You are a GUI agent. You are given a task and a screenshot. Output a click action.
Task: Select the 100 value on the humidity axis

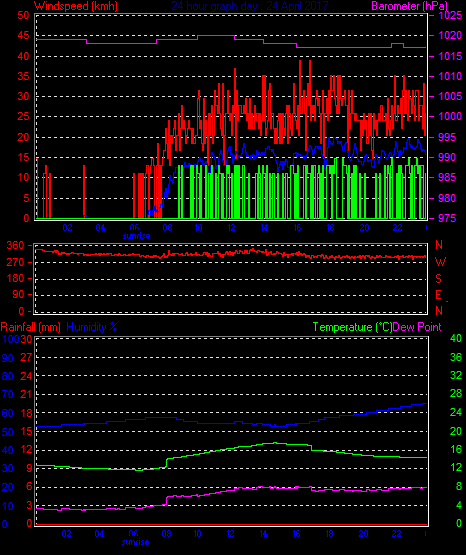(x=11, y=339)
